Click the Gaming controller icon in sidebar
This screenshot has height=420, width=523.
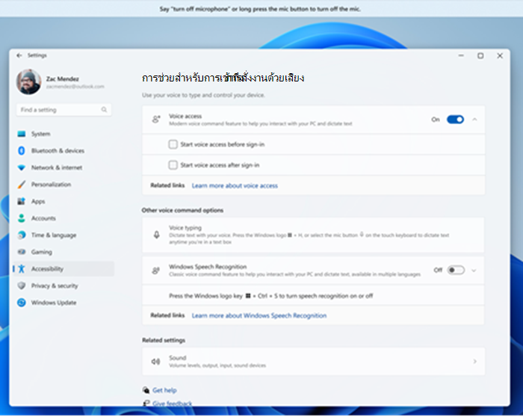[x=22, y=252]
